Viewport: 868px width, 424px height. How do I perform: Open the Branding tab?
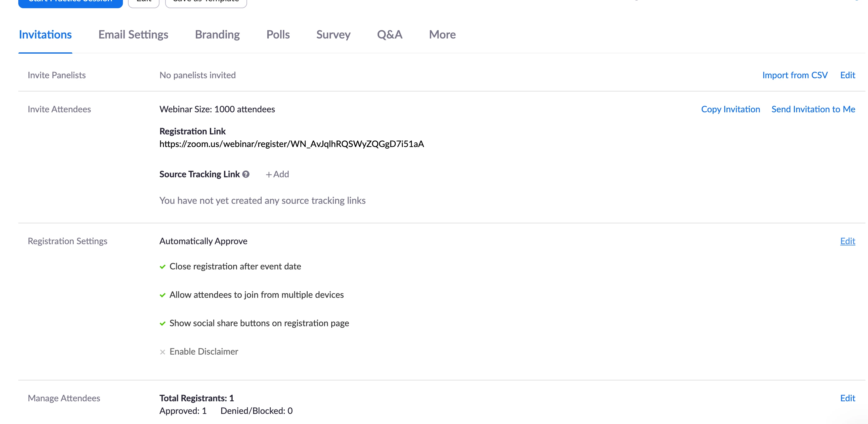coord(217,34)
